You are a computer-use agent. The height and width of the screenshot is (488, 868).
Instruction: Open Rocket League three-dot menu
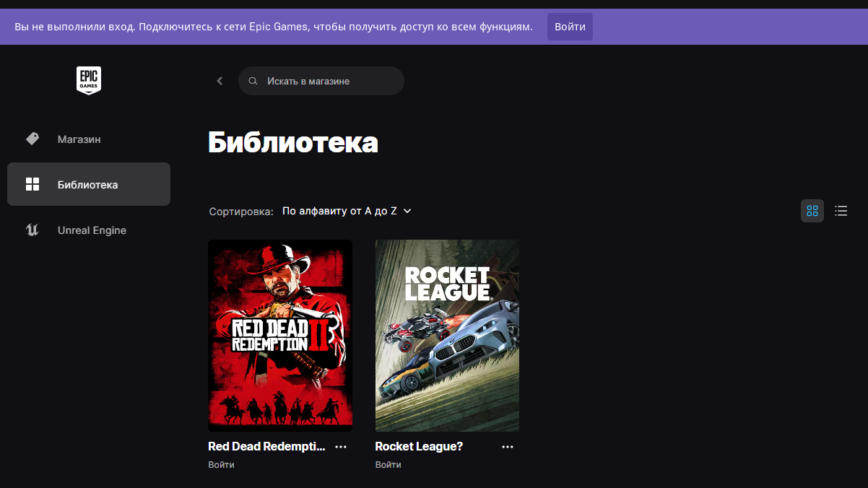point(508,447)
